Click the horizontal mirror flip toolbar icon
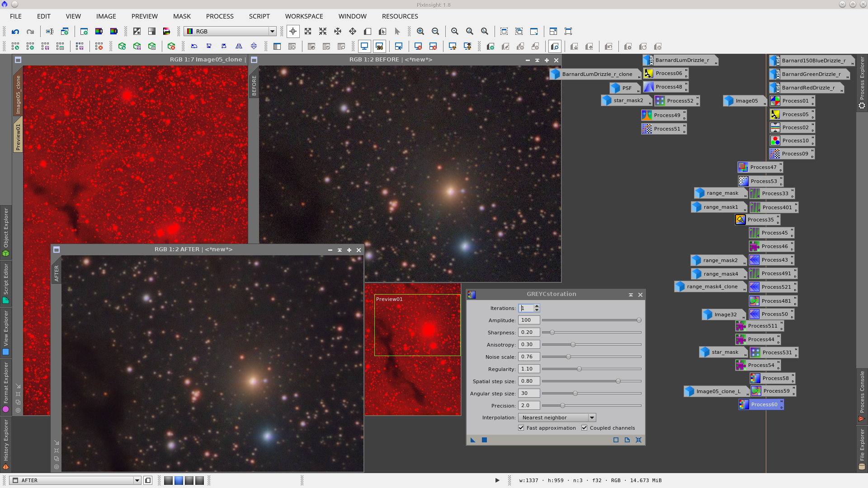The width and height of the screenshot is (868, 488). pyautogui.click(x=239, y=47)
